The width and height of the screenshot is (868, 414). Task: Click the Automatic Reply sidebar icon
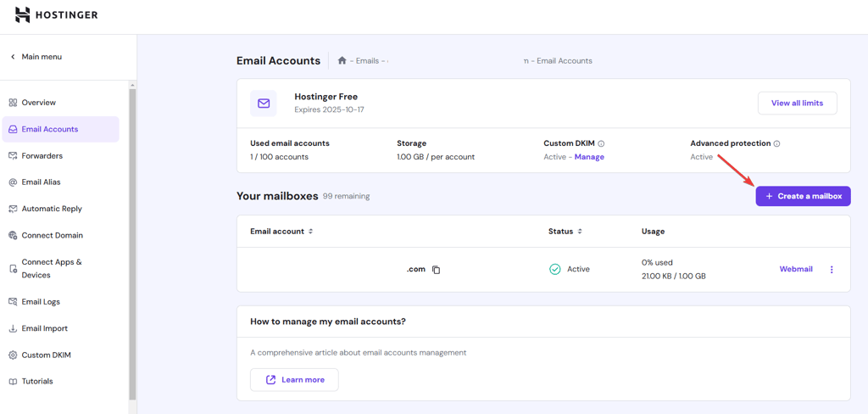13,209
